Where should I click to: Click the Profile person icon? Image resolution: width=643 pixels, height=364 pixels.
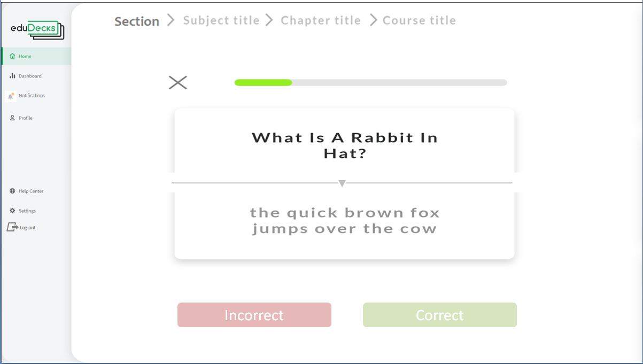point(12,118)
